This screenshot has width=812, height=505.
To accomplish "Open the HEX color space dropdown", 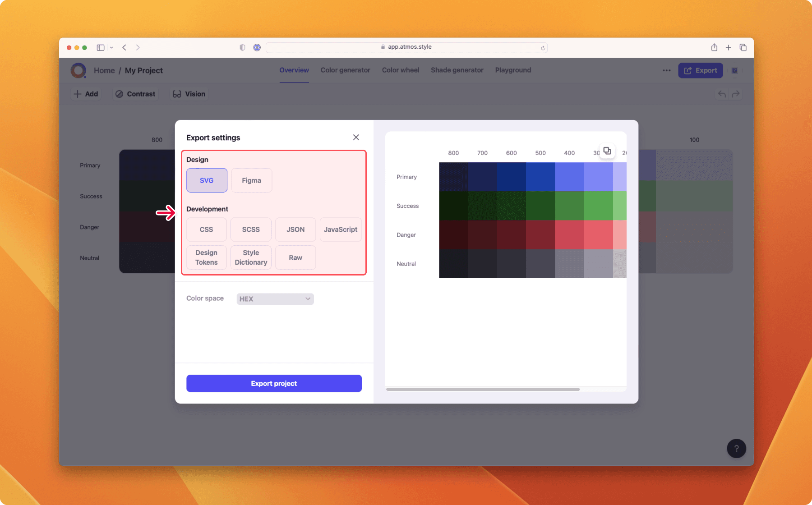I will 275,298.
